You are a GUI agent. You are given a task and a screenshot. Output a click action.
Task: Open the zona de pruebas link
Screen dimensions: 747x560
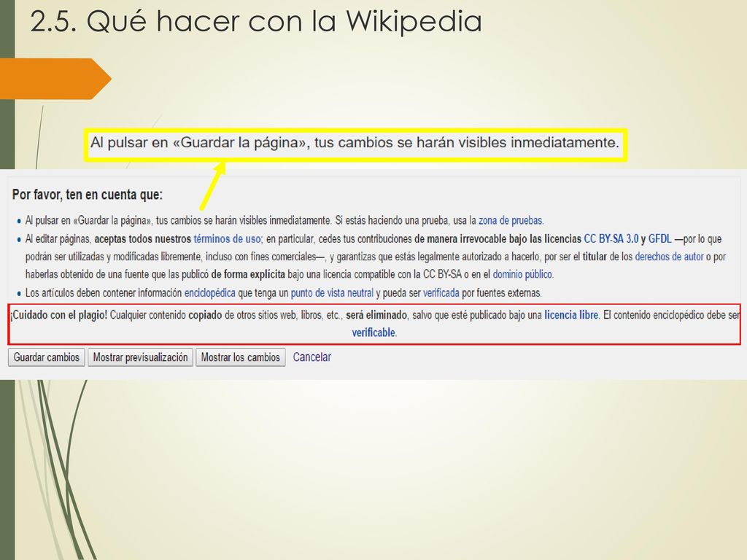[x=510, y=220]
